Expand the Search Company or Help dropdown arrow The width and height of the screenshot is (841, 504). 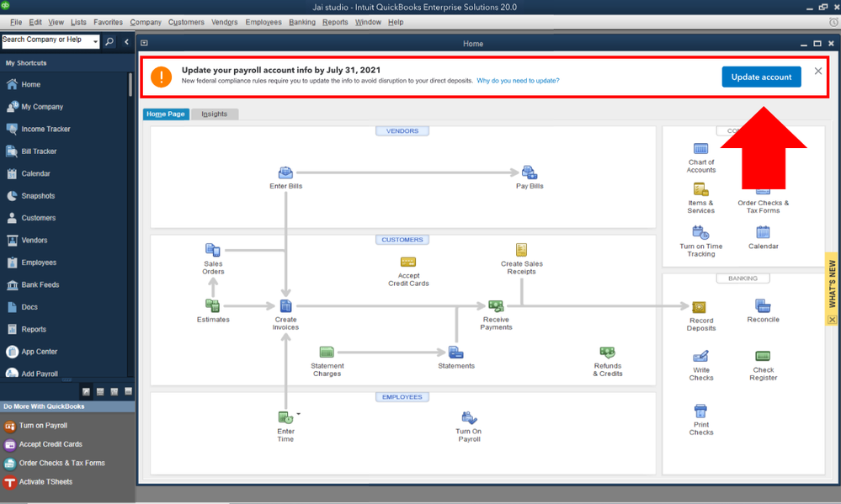(95, 41)
